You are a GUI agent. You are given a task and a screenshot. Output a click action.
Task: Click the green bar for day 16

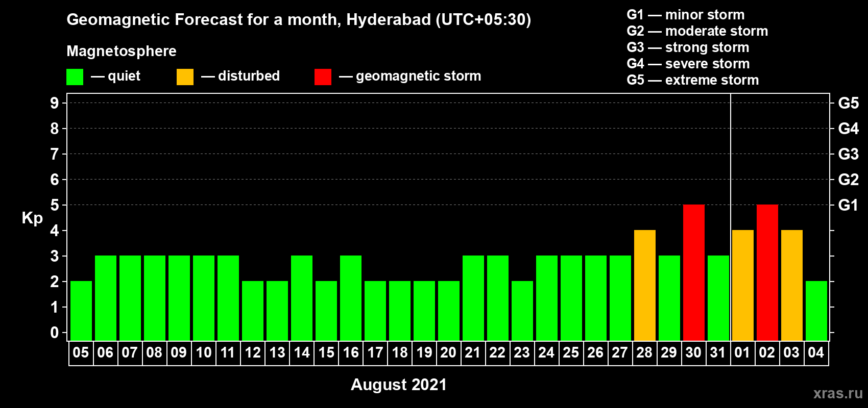click(x=351, y=298)
